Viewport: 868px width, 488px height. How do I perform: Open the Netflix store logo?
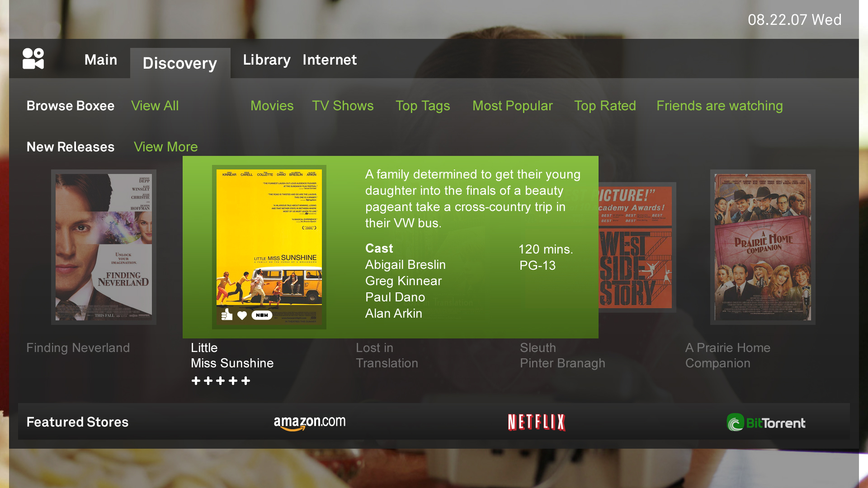pyautogui.click(x=536, y=422)
